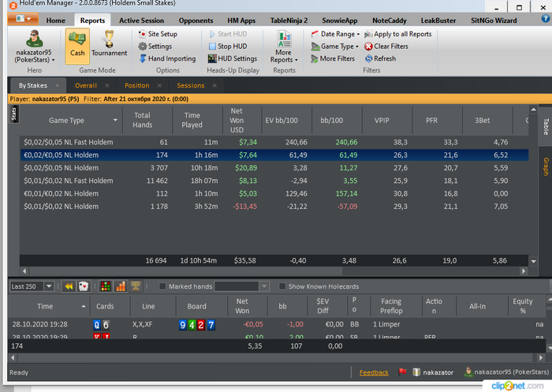The height and width of the screenshot is (392, 552).
Task: Open the SitNGo Wizard tab
Action: (x=494, y=21)
